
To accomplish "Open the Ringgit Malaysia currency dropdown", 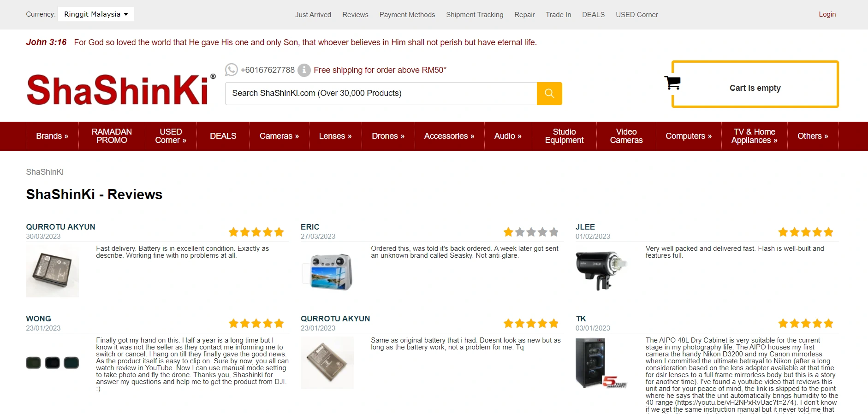I will click(x=96, y=14).
